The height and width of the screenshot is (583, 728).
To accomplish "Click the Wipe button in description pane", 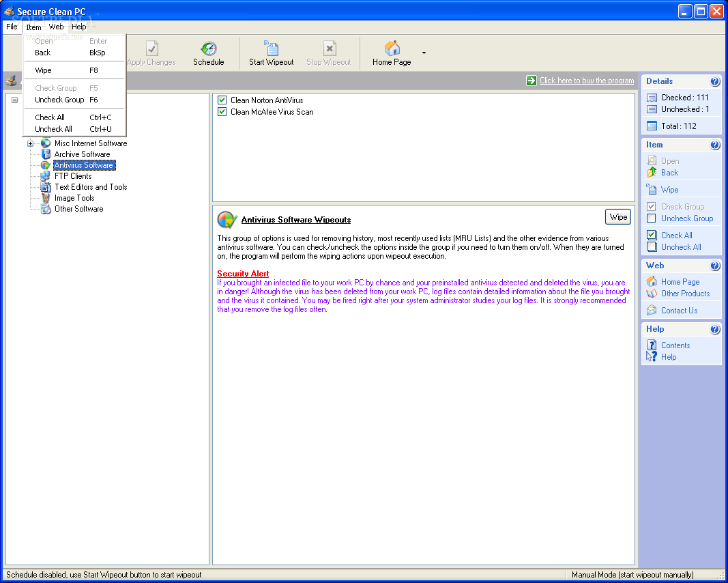I will point(618,217).
